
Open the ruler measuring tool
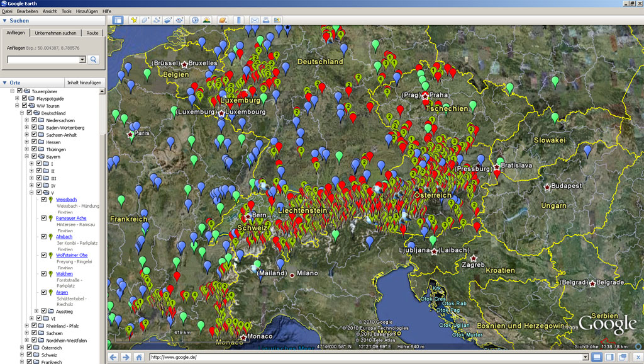238,20
